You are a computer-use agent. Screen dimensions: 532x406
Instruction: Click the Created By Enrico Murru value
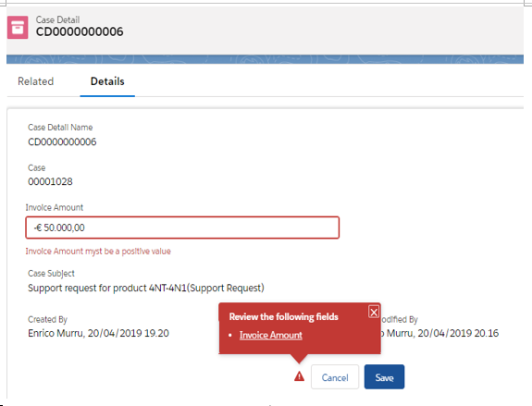98,333
